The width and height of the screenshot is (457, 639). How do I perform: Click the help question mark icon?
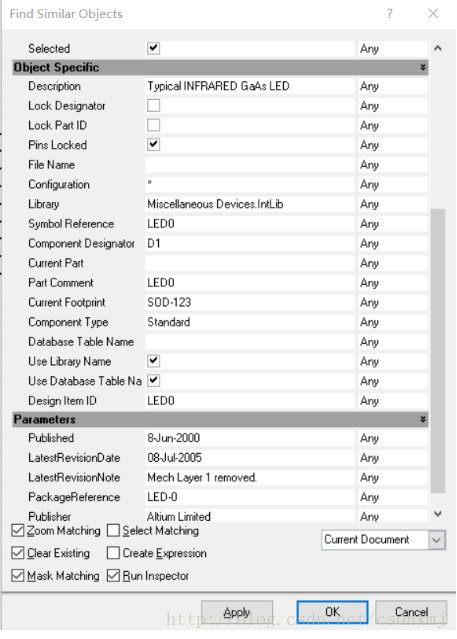(x=390, y=14)
